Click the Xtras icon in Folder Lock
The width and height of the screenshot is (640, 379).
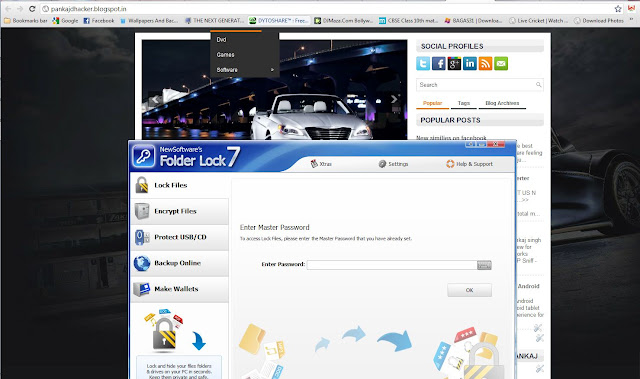314,164
